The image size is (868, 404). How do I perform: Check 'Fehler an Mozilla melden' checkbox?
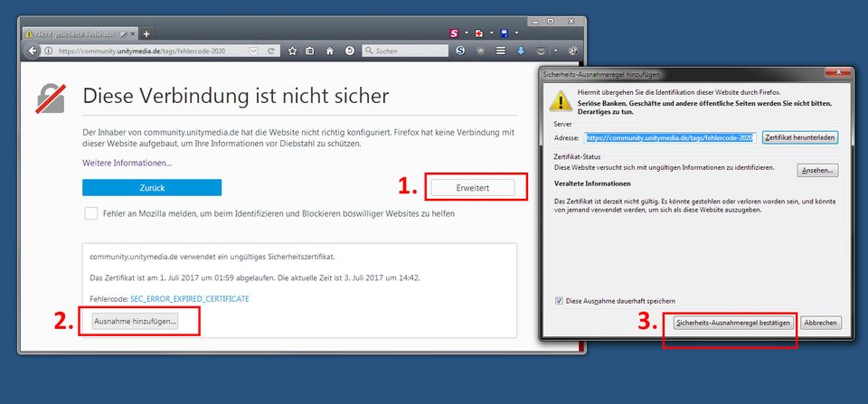pyautogui.click(x=91, y=213)
